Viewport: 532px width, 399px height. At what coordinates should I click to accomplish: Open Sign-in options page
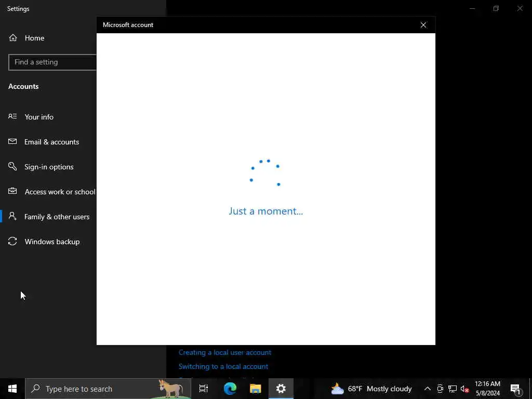point(49,167)
